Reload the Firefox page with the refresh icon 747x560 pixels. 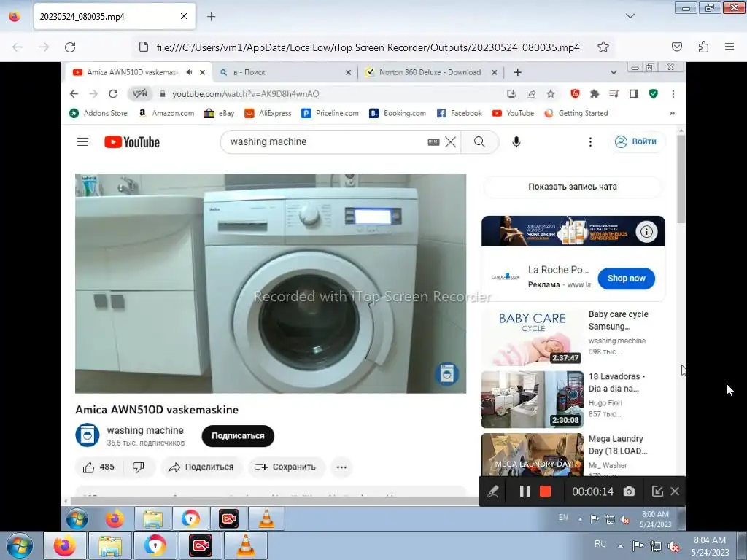(x=70, y=47)
